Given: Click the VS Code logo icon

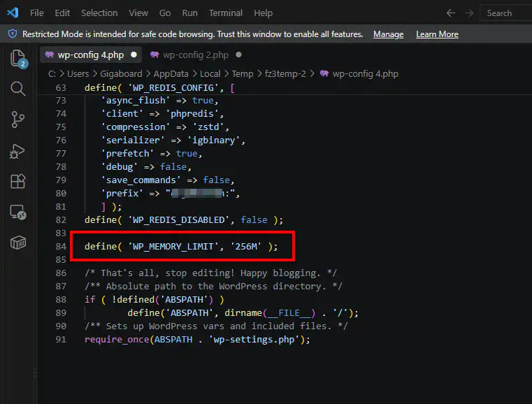Looking at the screenshot, I should (13, 13).
